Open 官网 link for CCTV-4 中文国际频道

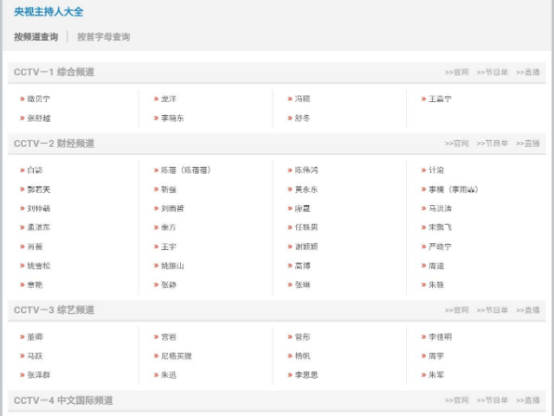[456, 400]
